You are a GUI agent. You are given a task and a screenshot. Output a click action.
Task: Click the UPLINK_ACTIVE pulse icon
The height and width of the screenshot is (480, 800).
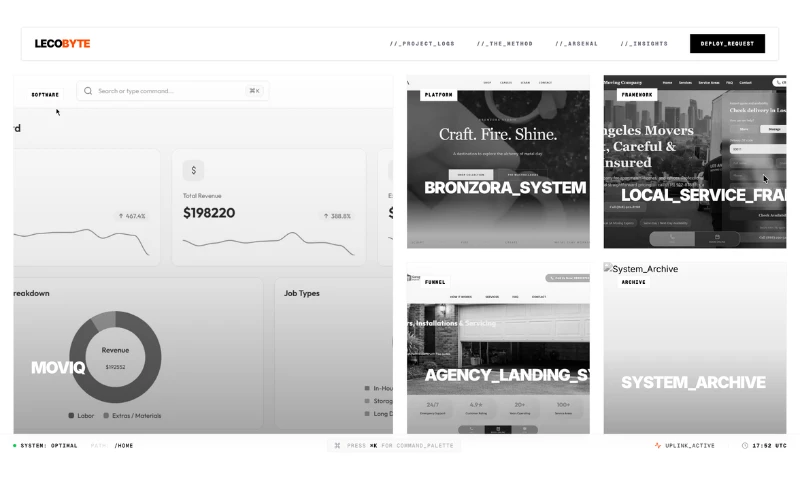[x=658, y=446]
